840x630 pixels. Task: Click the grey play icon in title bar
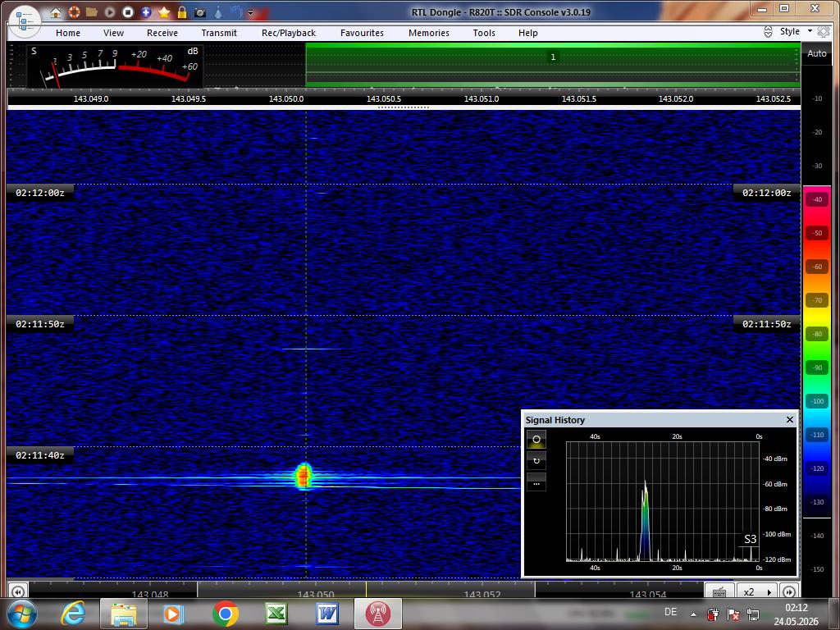tap(110, 12)
